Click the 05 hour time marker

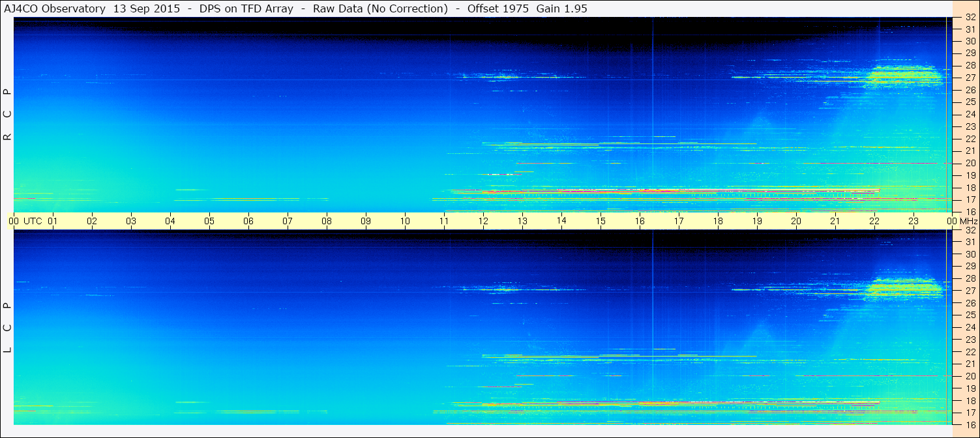click(x=209, y=221)
